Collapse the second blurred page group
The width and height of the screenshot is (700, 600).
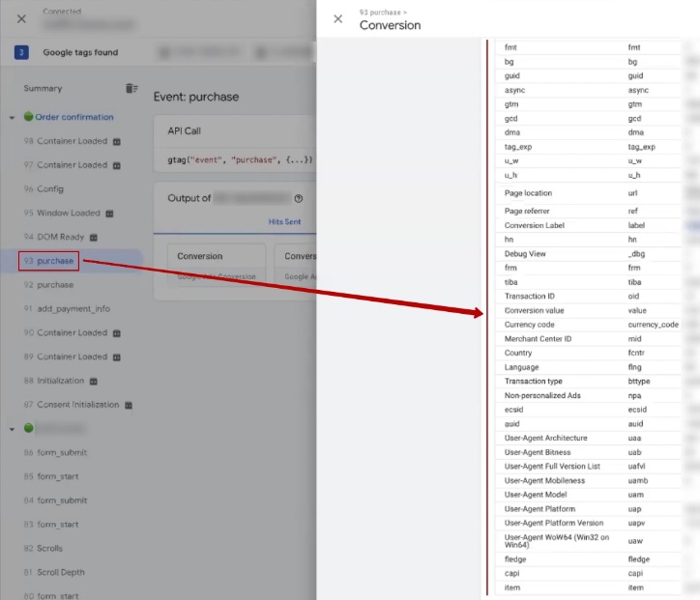(12, 428)
